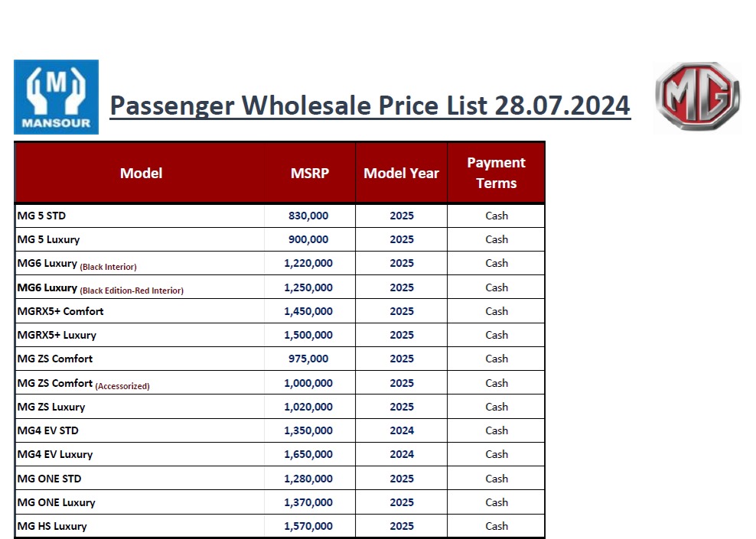Screen dimensions: 756x539
Task: Select the MG 5 STD model cell
Action: coord(42,216)
